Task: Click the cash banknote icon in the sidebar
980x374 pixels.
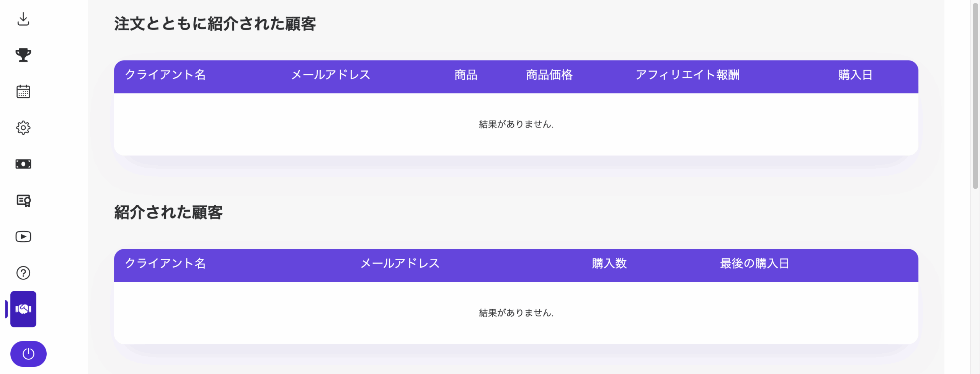Action: pos(23,164)
